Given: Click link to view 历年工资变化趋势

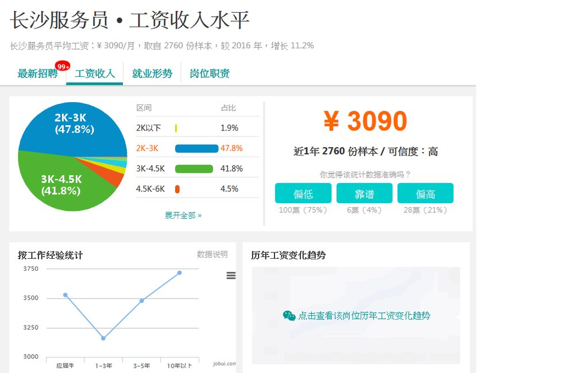Looking at the screenshot, I should 363,316.
